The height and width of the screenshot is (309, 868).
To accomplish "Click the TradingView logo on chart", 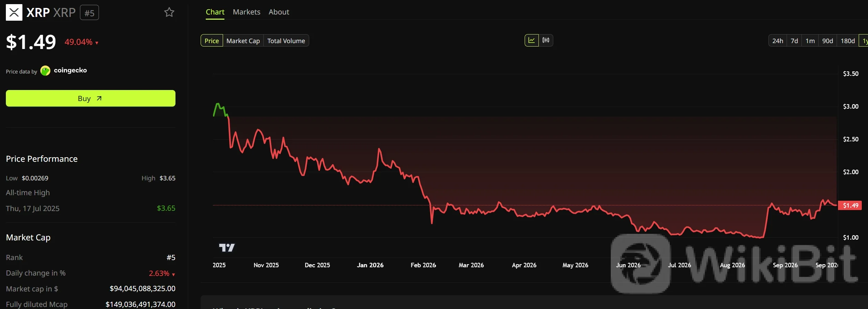I will (227, 248).
